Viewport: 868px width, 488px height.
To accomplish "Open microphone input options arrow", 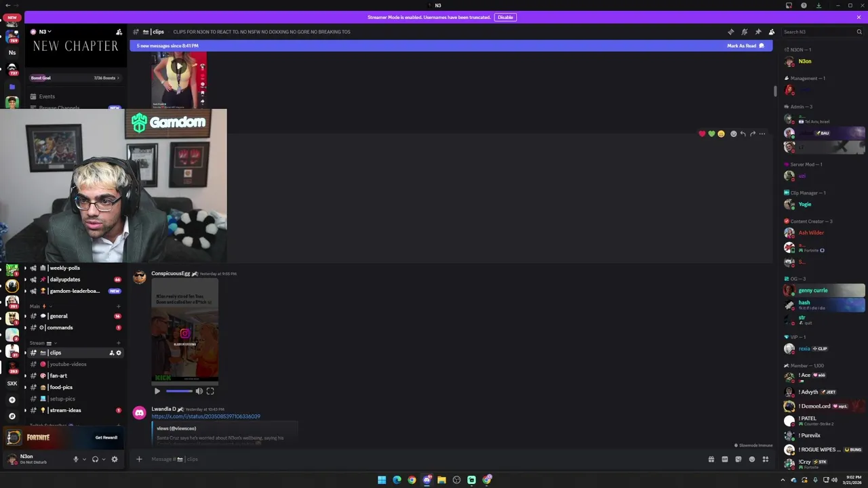I will click(x=84, y=459).
